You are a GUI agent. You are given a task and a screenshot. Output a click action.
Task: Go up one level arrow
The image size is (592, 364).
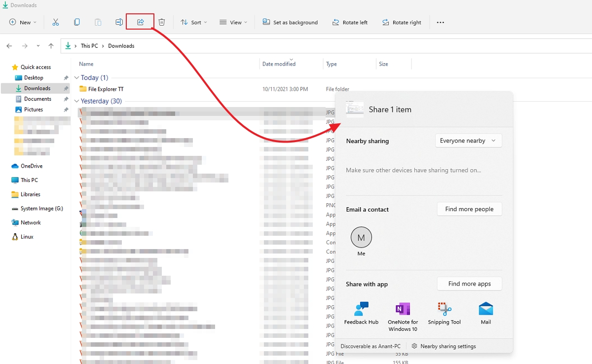(x=51, y=46)
